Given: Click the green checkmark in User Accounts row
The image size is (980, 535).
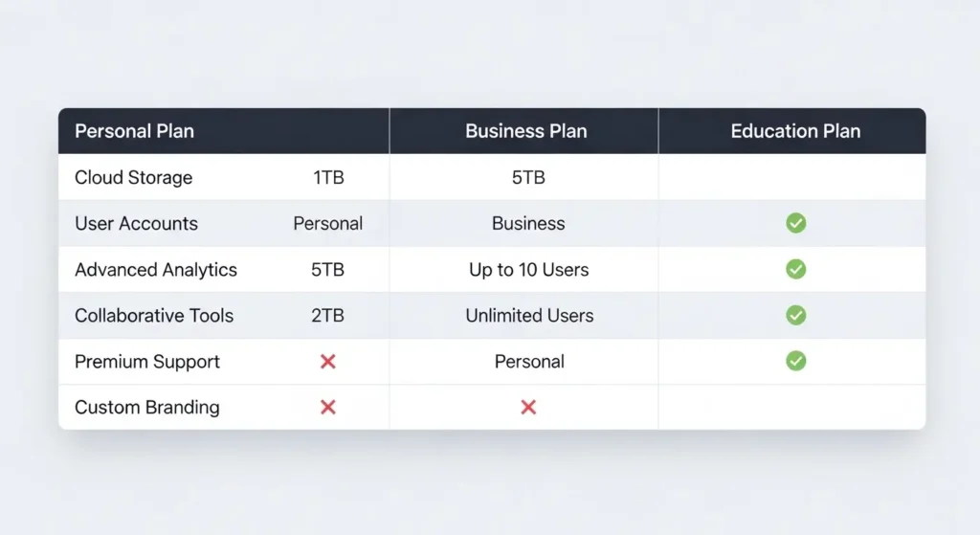Looking at the screenshot, I should click(x=795, y=223).
